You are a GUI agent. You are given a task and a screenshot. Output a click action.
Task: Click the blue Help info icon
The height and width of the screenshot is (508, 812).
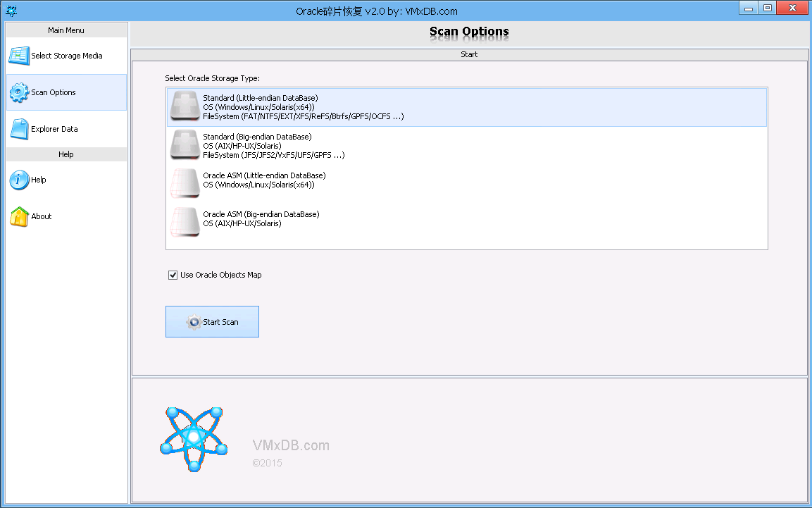pos(19,180)
